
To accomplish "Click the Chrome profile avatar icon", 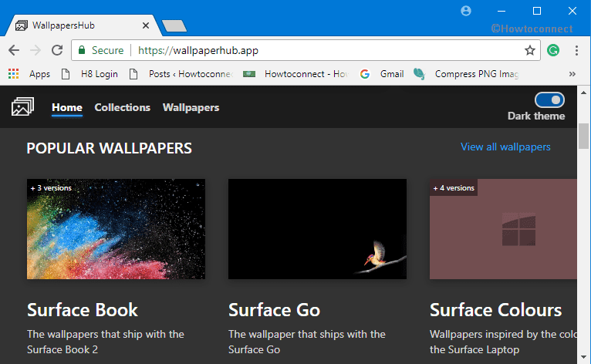I will (466, 11).
